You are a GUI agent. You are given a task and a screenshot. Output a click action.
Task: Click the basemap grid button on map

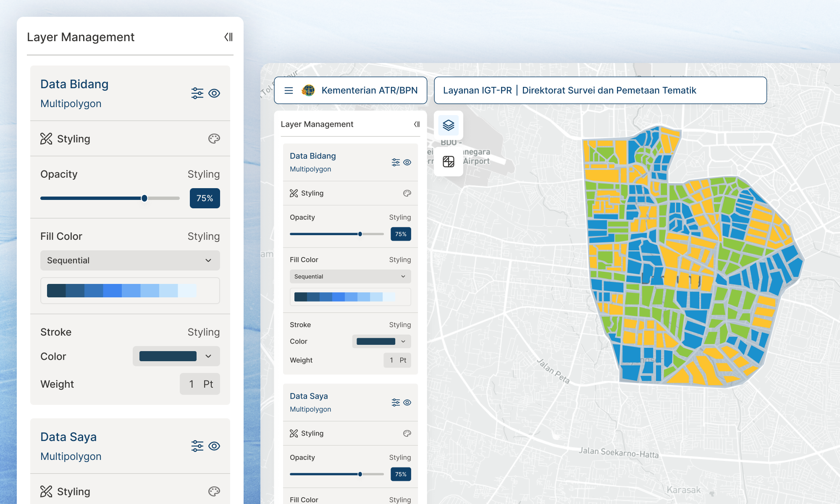[x=448, y=161]
